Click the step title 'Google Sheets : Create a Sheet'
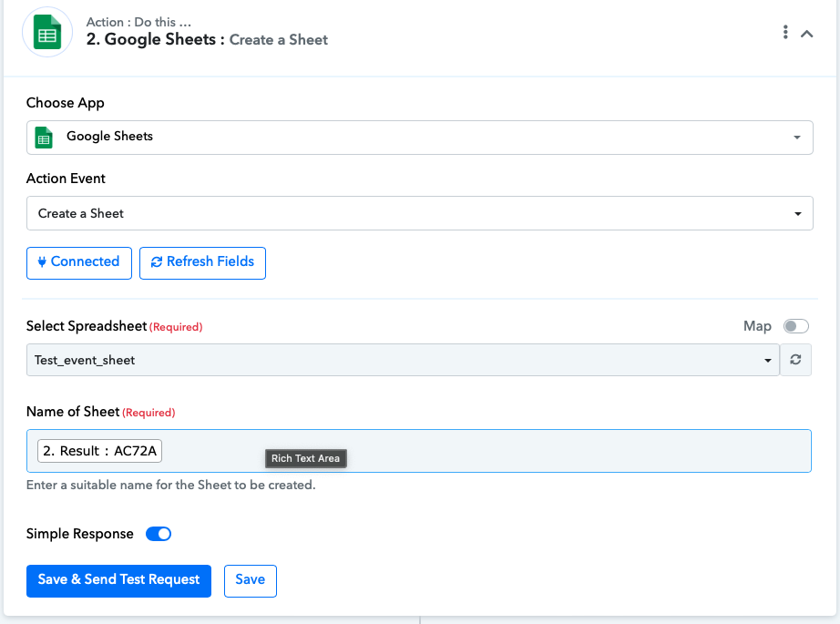The height and width of the screenshot is (624, 840). click(207, 40)
